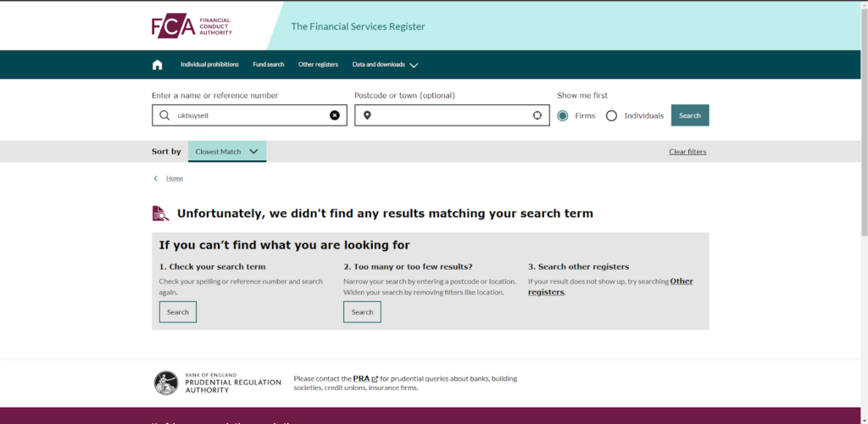Click Search under Check your search term
Image resolution: width=868 pixels, height=424 pixels.
178,311
